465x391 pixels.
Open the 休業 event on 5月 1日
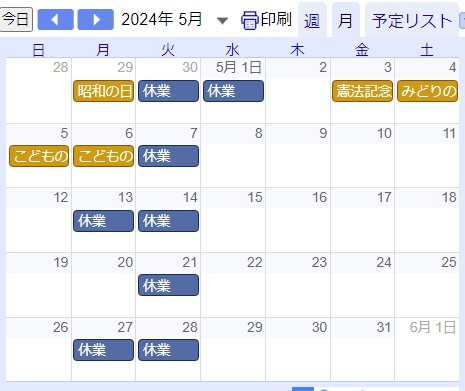pos(233,91)
